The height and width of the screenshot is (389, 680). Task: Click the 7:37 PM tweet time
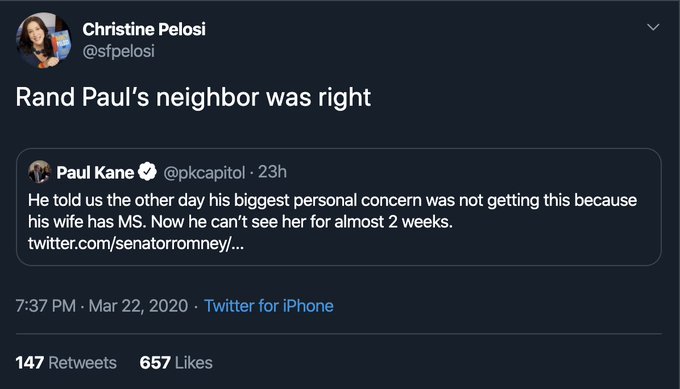[46, 306]
